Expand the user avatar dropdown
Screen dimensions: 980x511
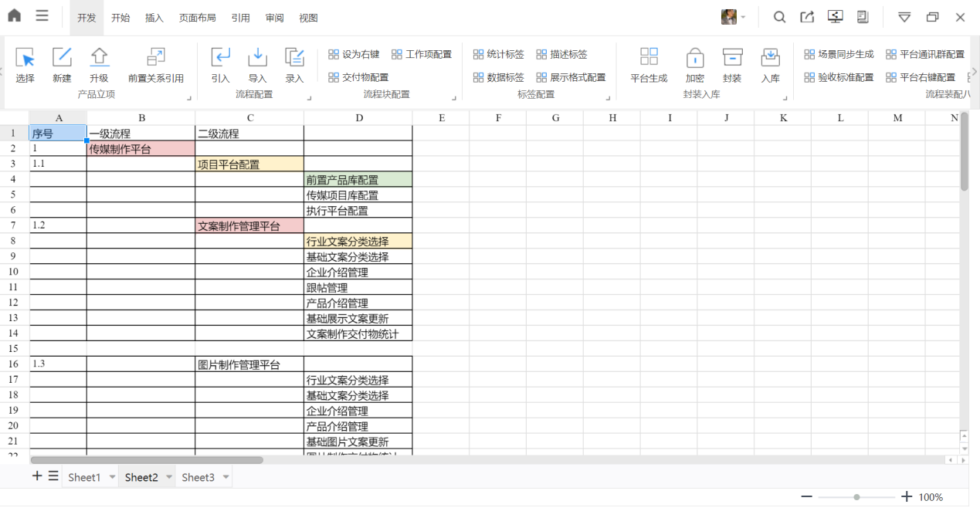pyautogui.click(x=744, y=17)
